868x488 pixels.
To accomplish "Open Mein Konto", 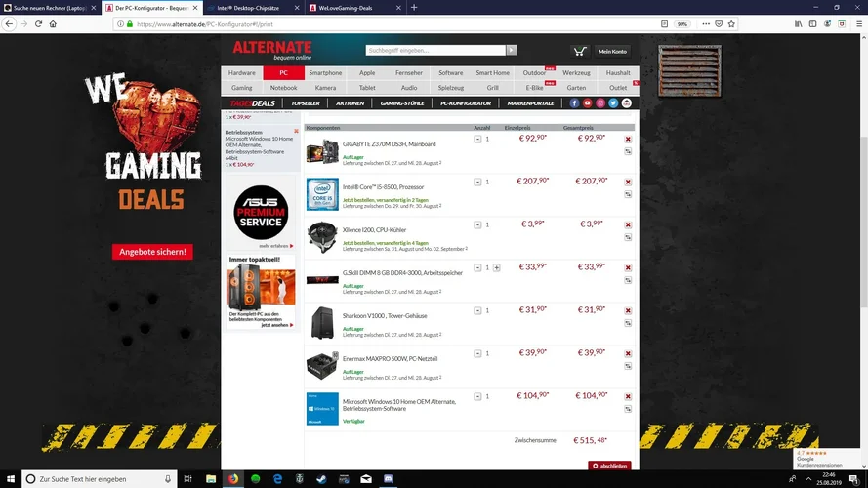I will (612, 51).
